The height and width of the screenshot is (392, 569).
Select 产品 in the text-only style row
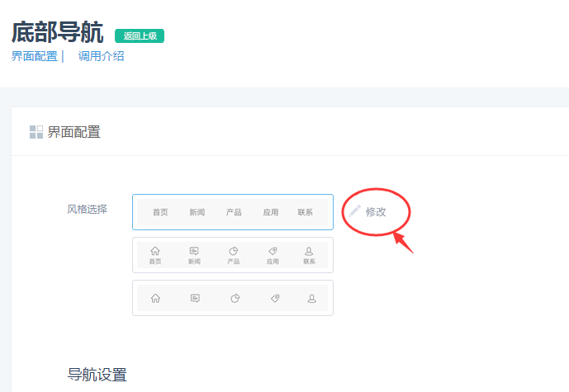point(234,212)
